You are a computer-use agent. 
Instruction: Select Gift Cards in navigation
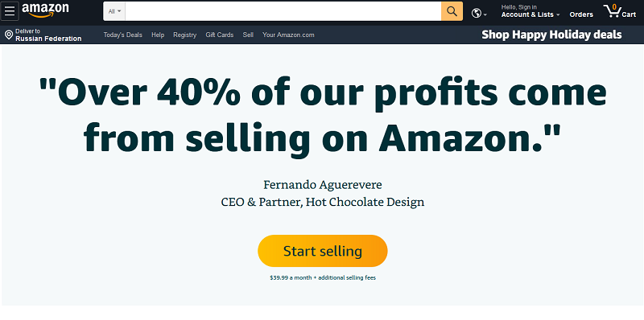(x=219, y=35)
